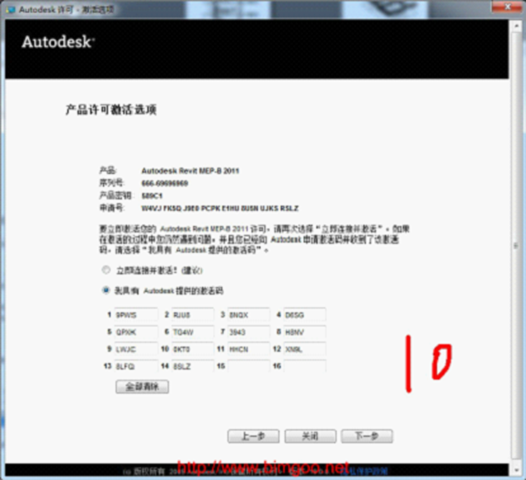Click activation code field number 9
This screenshot has width=526, height=480.
click(x=136, y=349)
